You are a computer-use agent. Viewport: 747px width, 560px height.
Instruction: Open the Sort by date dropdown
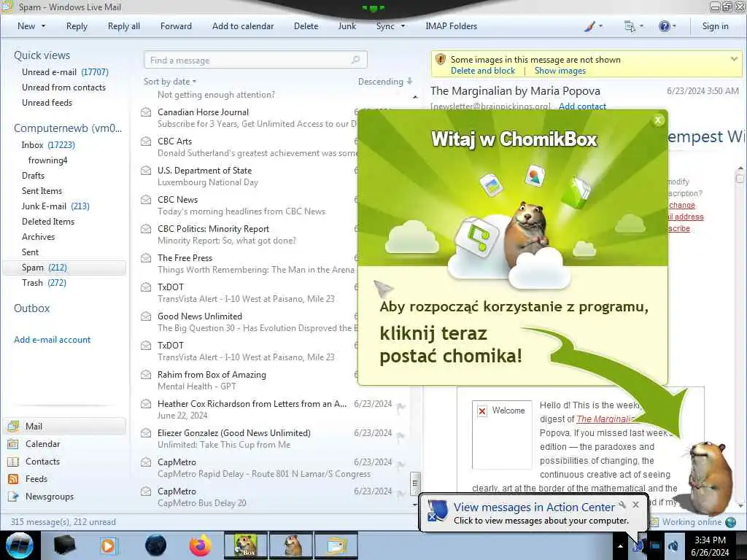(x=170, y=82)
